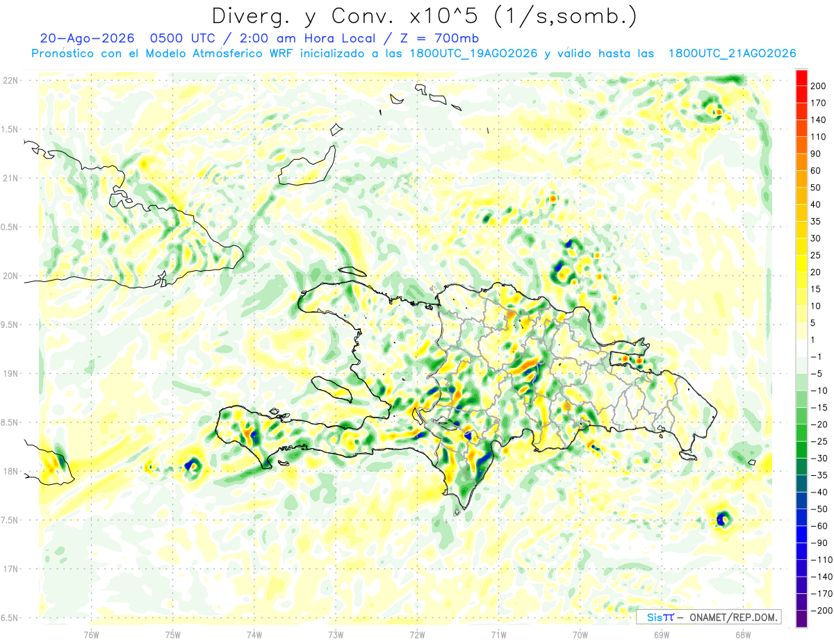Click the '22N' latitude label
This screenshot has width=834, height=644.
tap(10, 81)
